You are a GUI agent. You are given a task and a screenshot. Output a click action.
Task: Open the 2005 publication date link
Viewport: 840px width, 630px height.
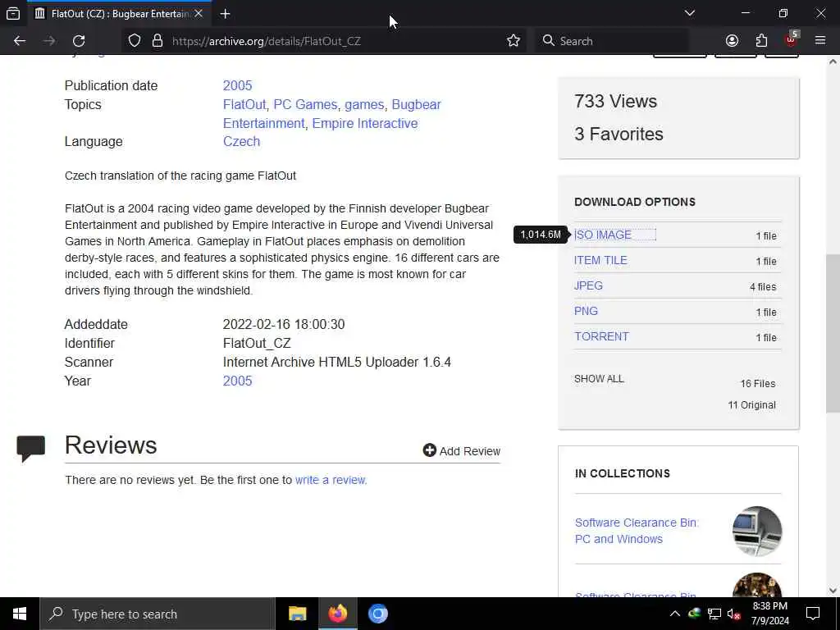237,85
